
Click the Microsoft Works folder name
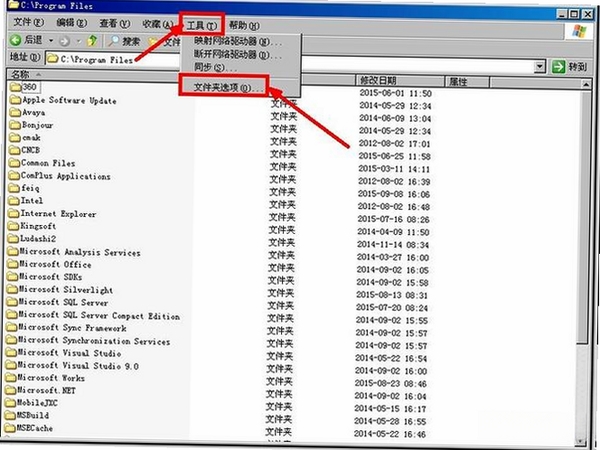(51, 378)
